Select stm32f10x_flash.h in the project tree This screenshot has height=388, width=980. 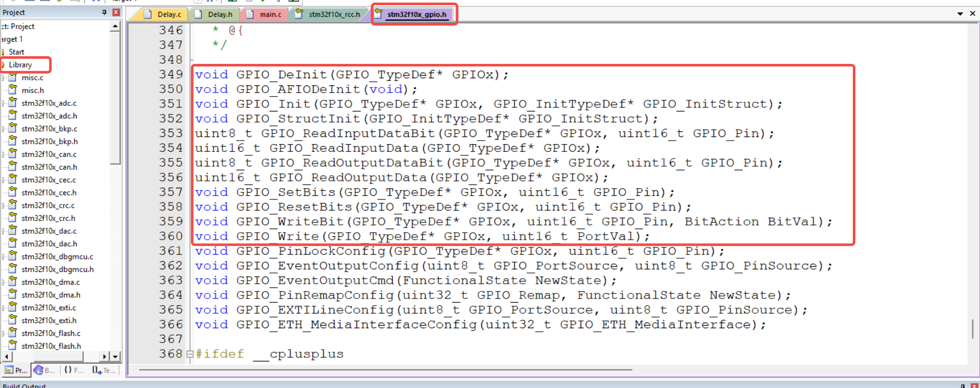click(x=51, y=346)
